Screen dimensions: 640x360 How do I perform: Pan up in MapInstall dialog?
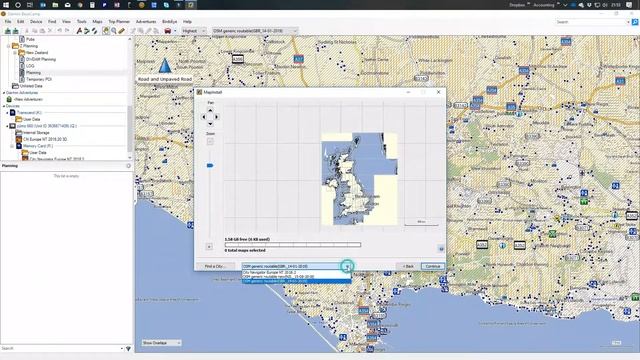[210, 111]
